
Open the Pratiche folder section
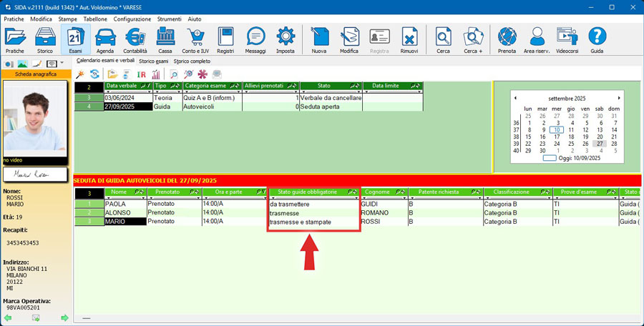tap(15, 41)
